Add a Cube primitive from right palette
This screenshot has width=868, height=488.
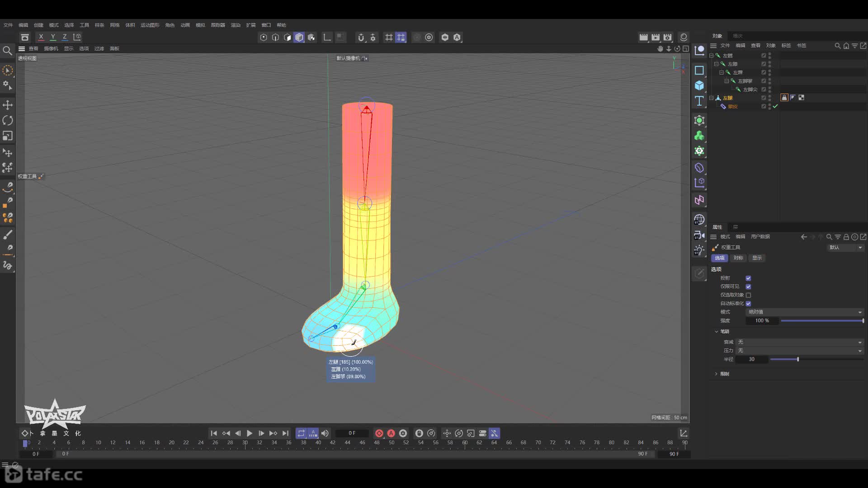pyautogui.click(x=699, y=85)
